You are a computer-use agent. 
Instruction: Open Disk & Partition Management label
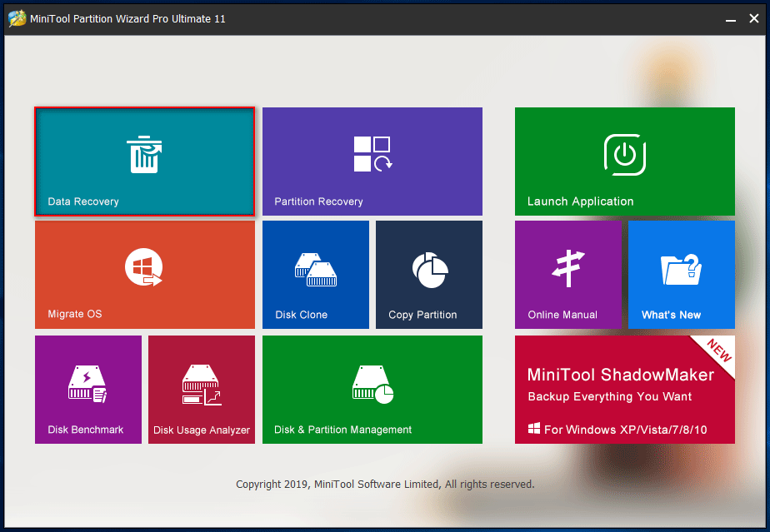(x=342, y=430)
